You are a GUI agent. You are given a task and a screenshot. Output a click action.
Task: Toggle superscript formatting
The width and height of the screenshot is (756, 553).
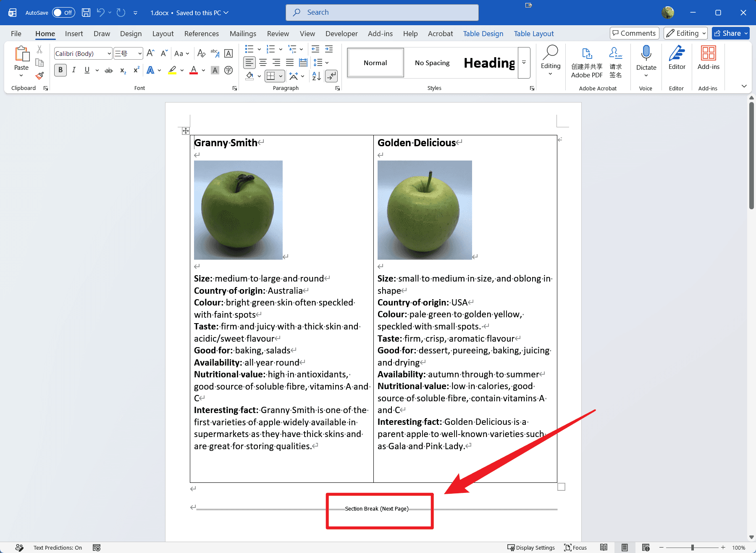(x=136, y=70)
